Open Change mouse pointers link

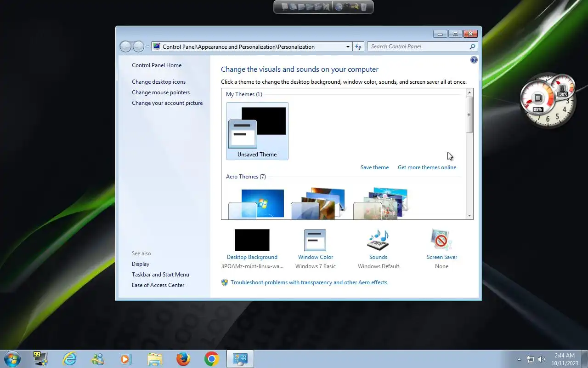[161, 92]
